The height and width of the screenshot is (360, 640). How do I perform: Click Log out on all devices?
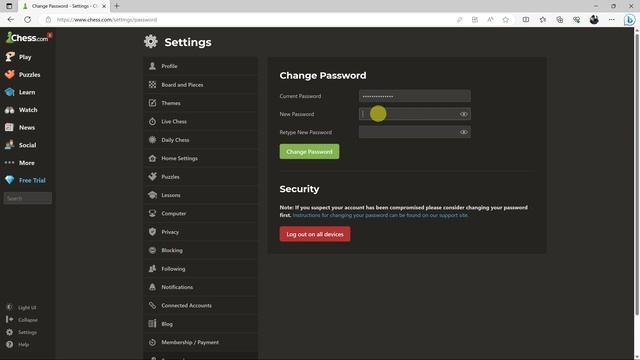(x=315, y=234)
